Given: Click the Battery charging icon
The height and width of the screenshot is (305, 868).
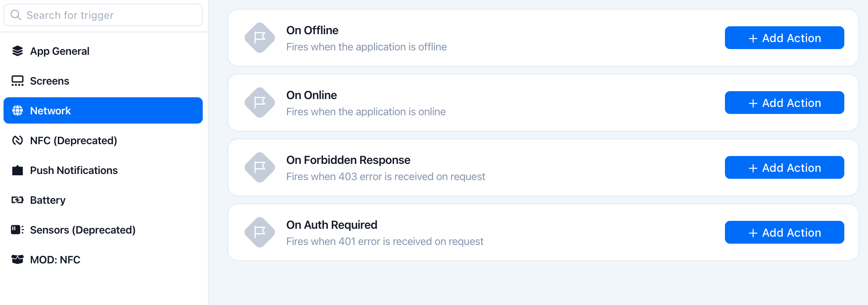Looking at the screenshot, I should tap(18, 200).
